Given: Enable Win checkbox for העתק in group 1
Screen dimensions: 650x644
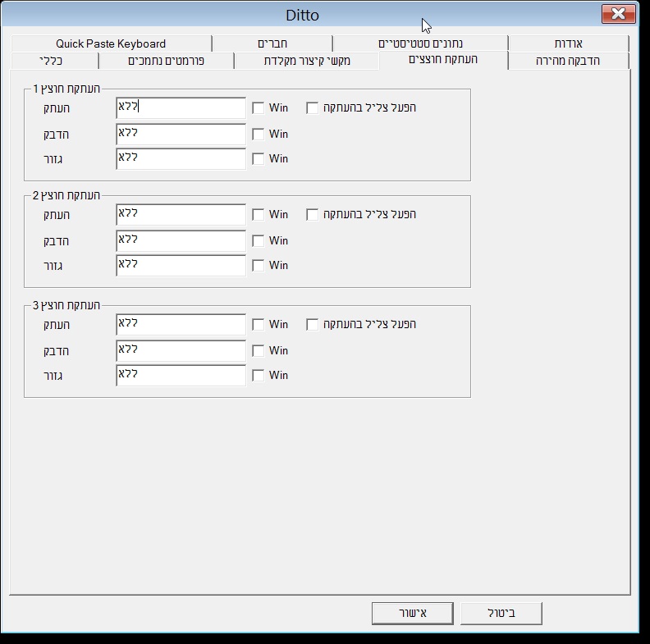Looking at the screenshot, I should 259,108.
